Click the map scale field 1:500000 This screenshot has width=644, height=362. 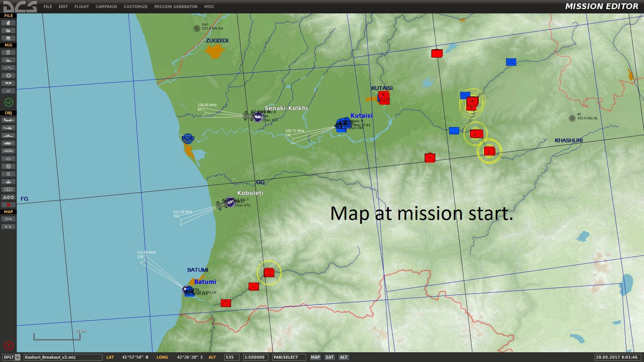pos(256,357)
